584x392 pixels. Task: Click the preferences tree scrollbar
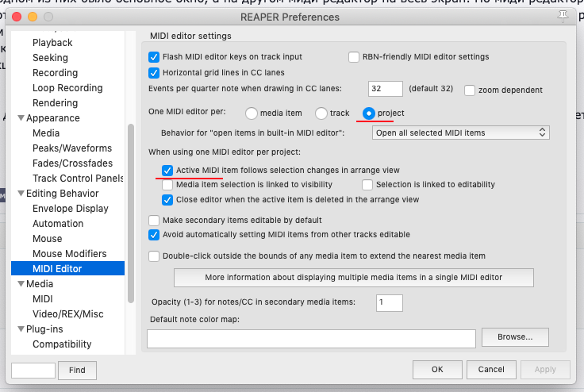click(x=130, y=213)
